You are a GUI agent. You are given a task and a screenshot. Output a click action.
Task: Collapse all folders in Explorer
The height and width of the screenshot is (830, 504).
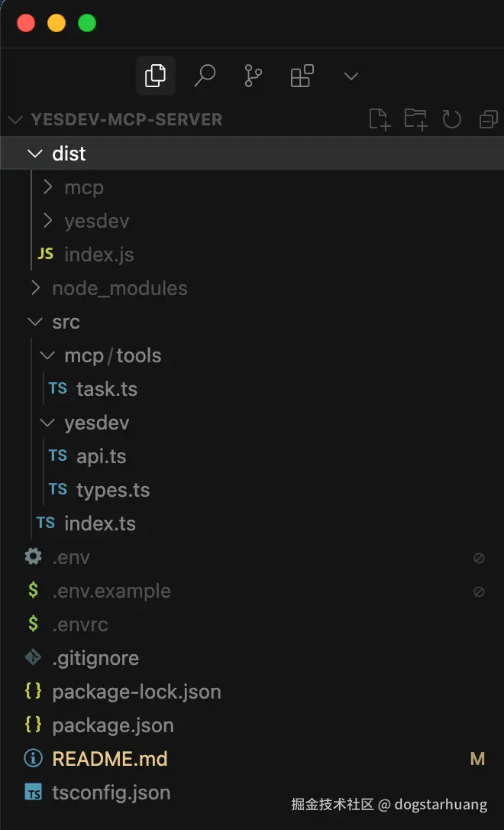point(488,119)
